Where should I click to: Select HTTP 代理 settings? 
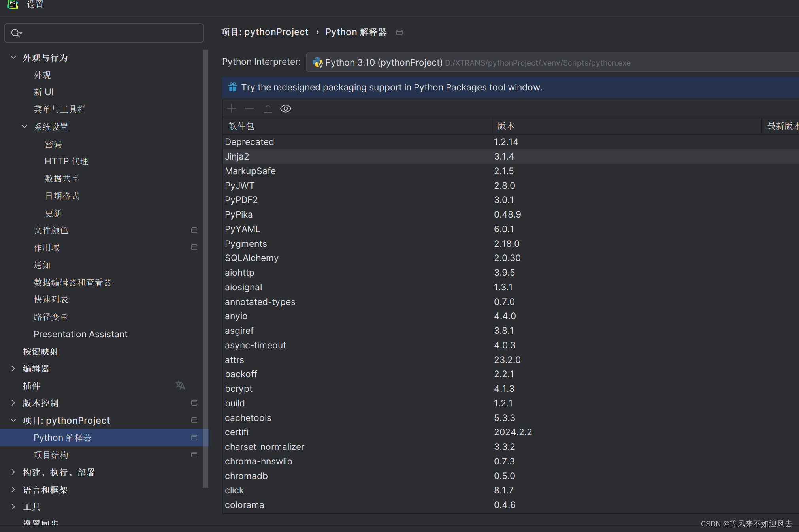pos(66,161)
